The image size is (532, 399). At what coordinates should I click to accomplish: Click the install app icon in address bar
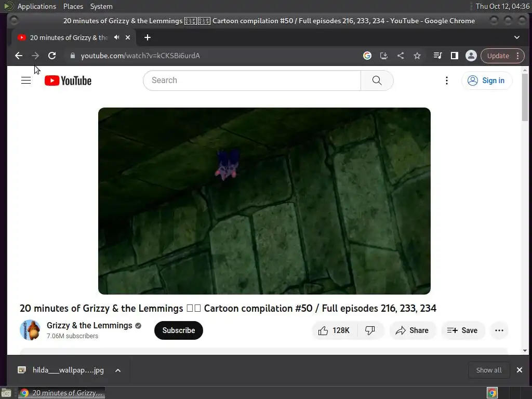[x=384, y=56]
